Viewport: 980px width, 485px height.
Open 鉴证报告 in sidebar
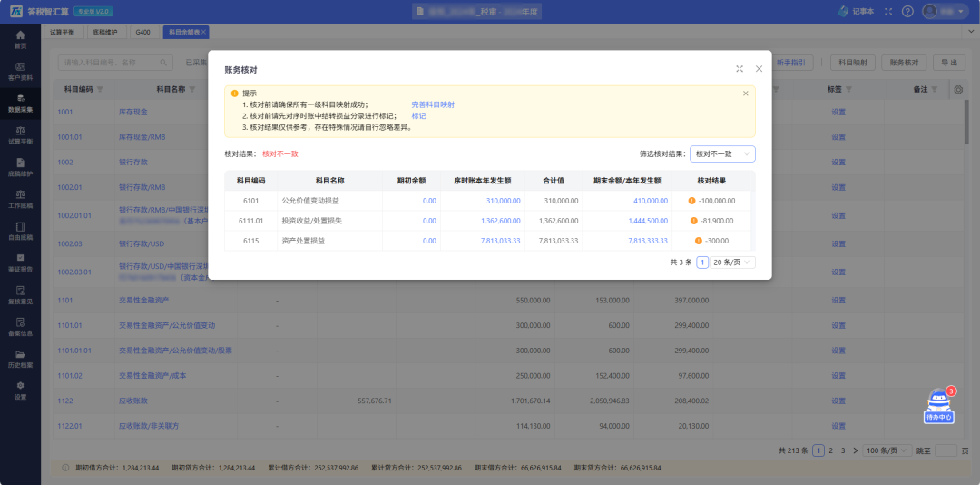(x=21, y=262)
